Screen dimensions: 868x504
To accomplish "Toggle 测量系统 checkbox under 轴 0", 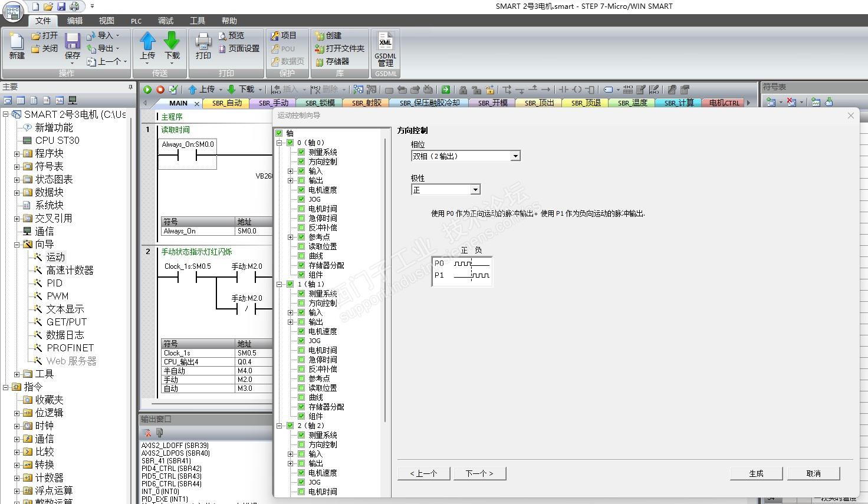I will [301, 152].
